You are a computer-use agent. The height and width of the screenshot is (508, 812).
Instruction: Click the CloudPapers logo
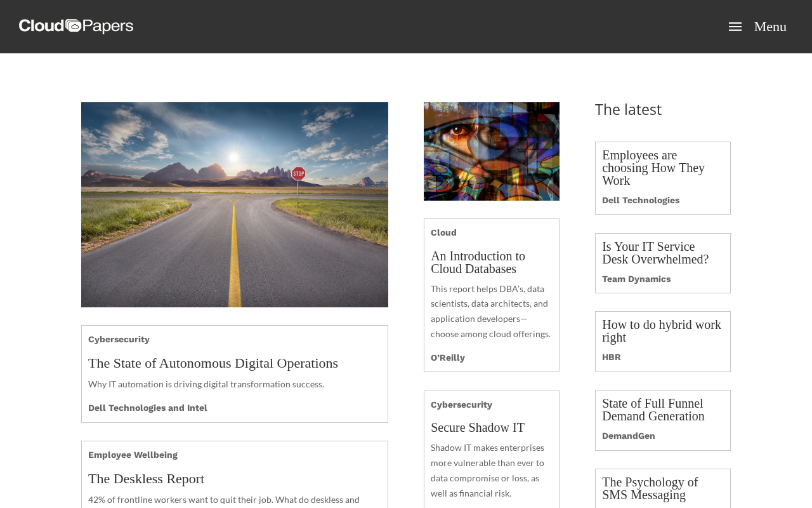coord(76,26)
